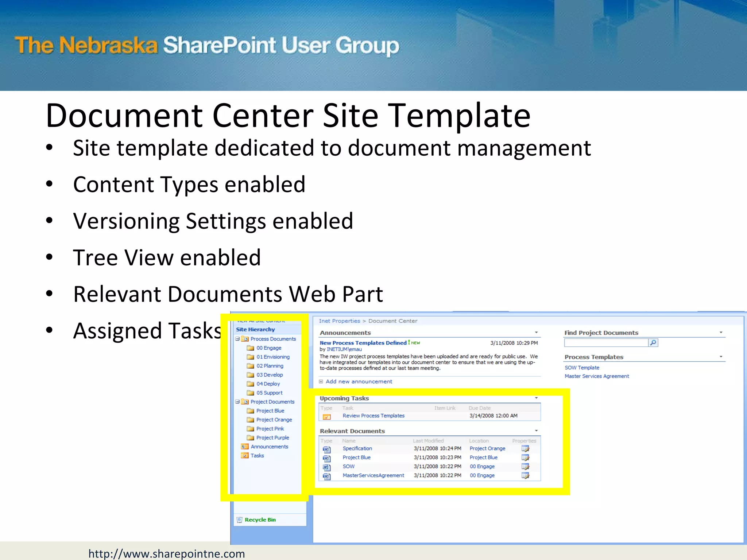Open the 04 Deploy tree item
Viewport: 747px width, 560px height.
pos(268,384)
